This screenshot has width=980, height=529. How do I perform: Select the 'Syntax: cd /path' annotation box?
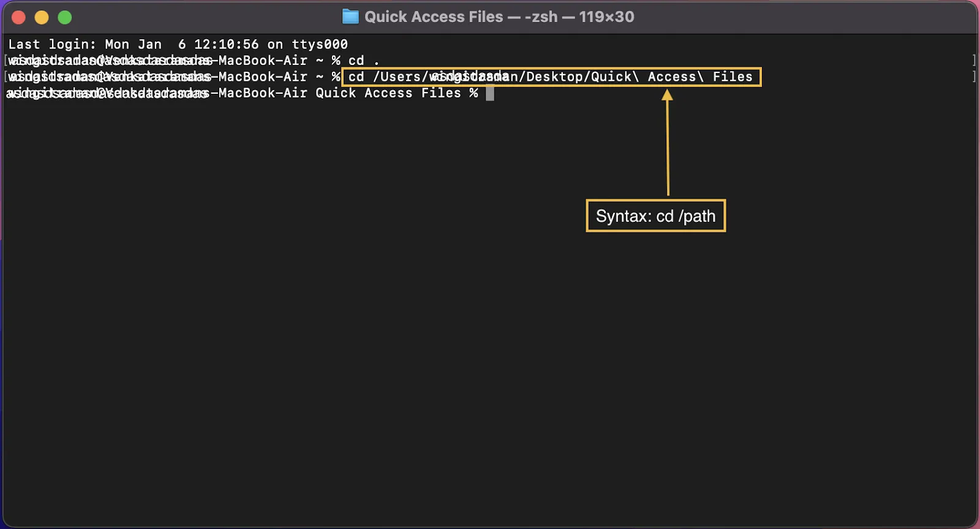point(656,216)
